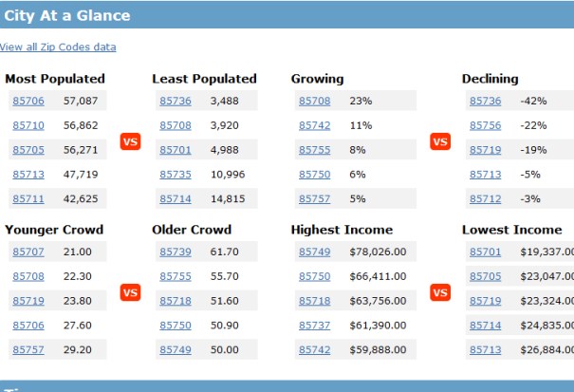Click the VS badge between Younger and Older Crowd
This screenshot has width=574, height=392.
131,292
